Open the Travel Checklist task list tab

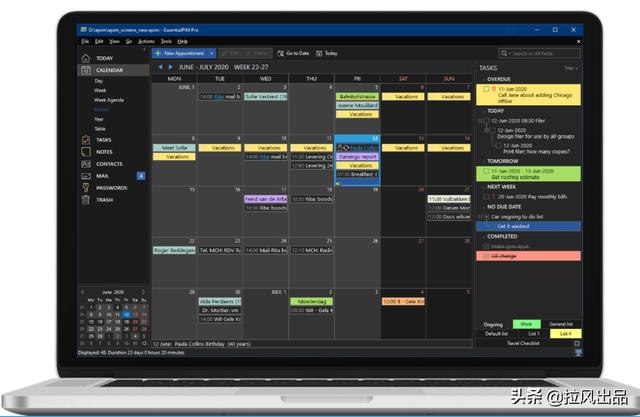(x=523, y=343)
